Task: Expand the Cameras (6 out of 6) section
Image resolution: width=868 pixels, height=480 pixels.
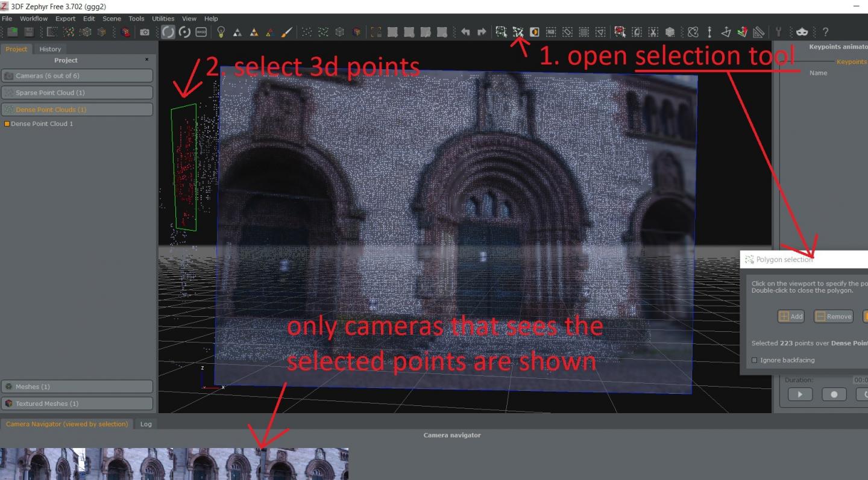Action: tap(77, 75)
